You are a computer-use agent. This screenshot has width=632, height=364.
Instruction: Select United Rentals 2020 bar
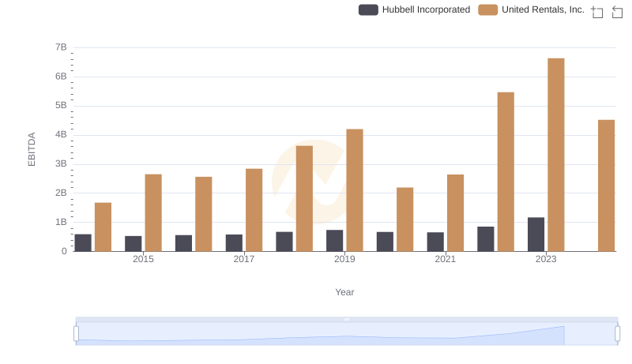pos(404,220)
